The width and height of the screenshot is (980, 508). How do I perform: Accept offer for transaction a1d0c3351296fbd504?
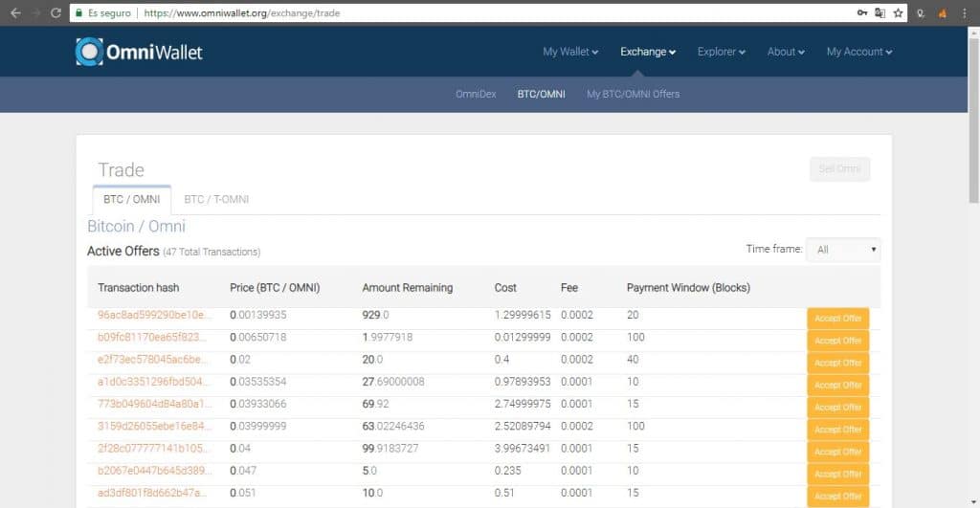point(837,385)
